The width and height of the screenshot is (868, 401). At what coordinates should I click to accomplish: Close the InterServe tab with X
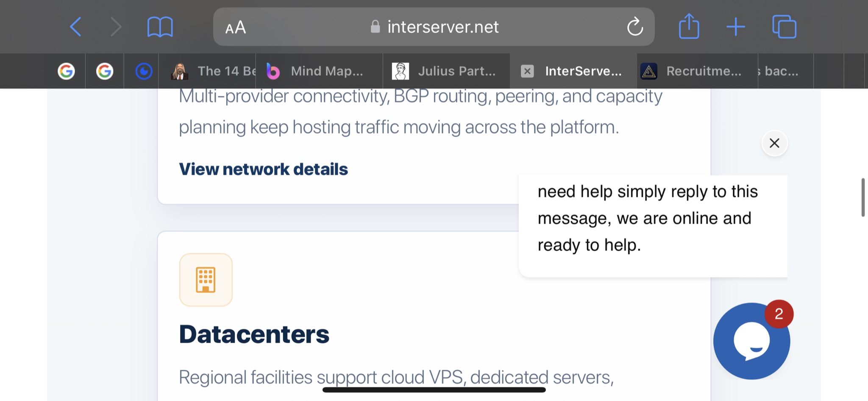pyautogui.click(x=527, y=71)
